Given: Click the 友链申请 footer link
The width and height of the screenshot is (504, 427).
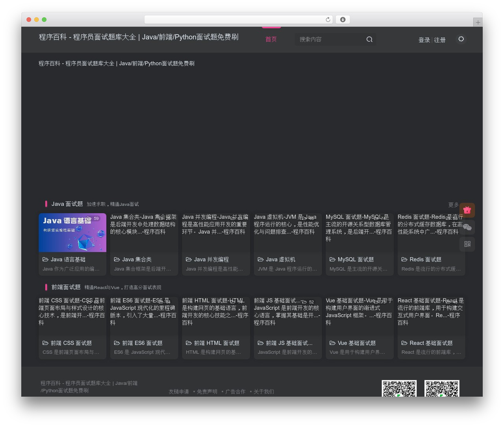Looking at the screenshot, I should (179, 392).
